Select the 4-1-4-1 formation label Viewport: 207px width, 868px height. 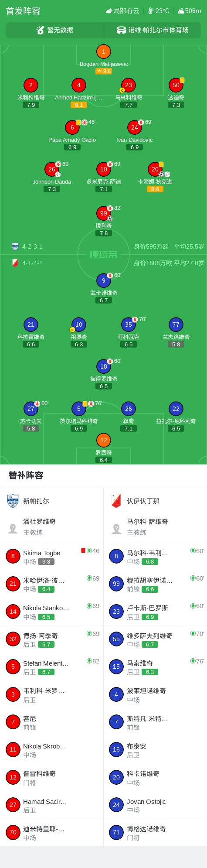click(x=32, y=263)
